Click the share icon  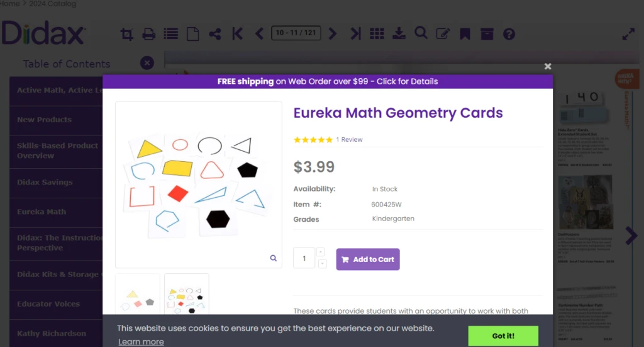(215, 34)
